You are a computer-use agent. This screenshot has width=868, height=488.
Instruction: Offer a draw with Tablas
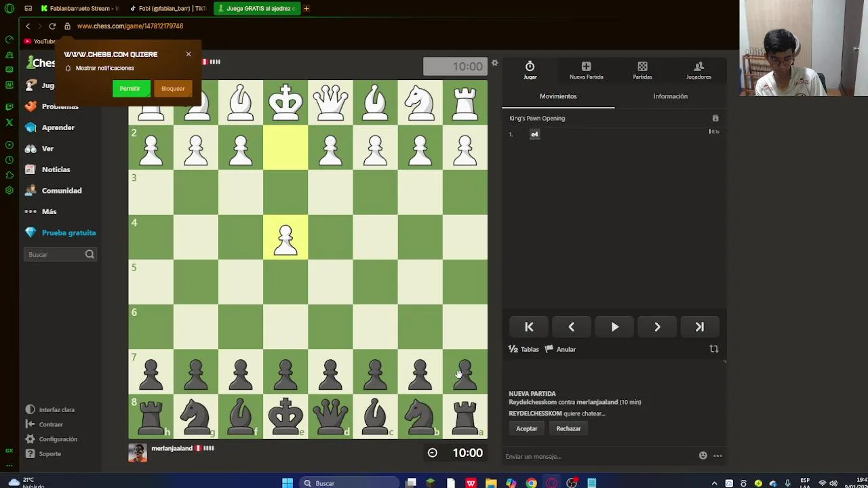pyautogui.click(x=524, y=349)
